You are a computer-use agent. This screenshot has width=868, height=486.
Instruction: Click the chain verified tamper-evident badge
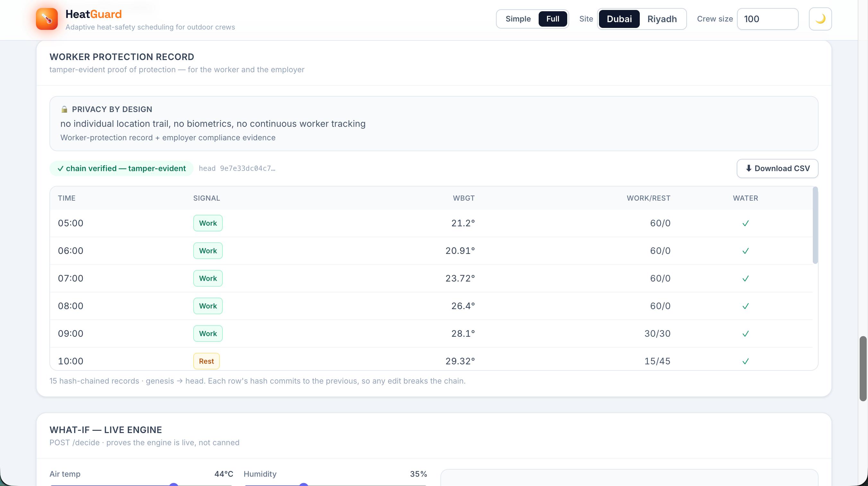[x=121, y=169]
